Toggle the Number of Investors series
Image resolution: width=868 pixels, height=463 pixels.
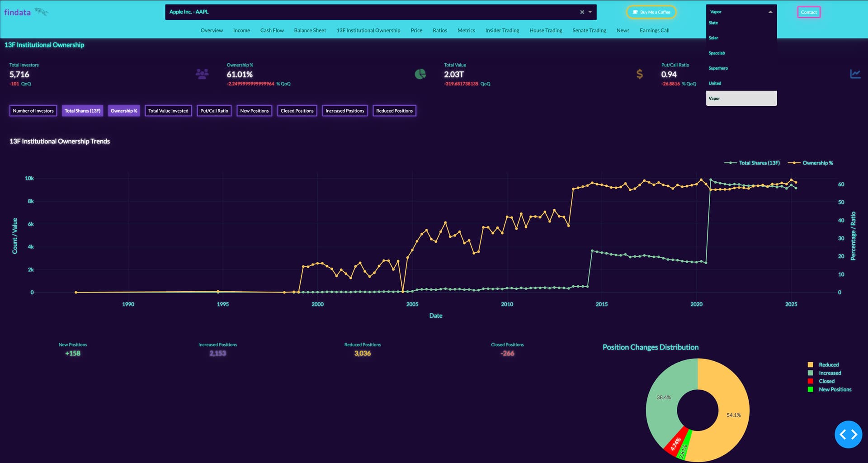pyautogui.click(x=33, y=111)
